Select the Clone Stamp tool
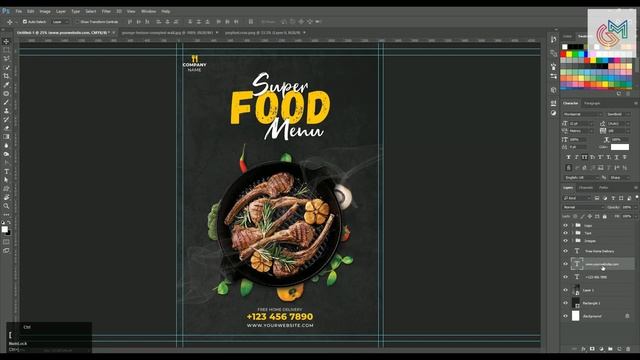The height and width of the screenshot is (360, 640). click(x=6, y=111)
